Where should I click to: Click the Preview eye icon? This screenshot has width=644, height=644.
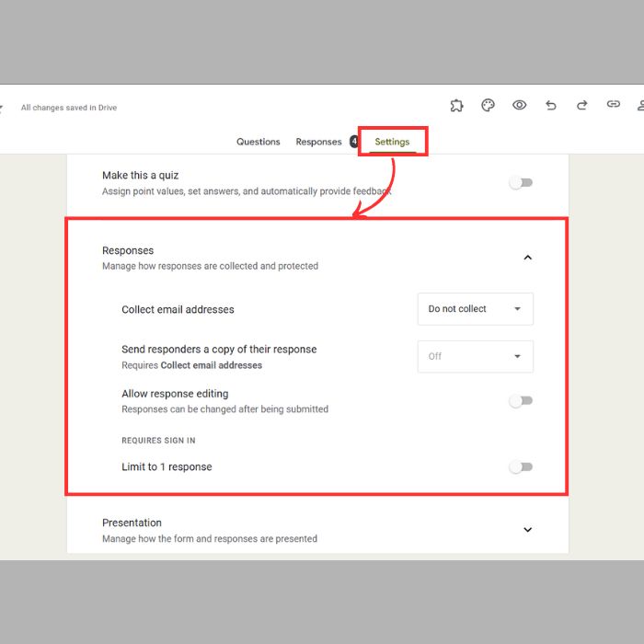tap(520, 105)
